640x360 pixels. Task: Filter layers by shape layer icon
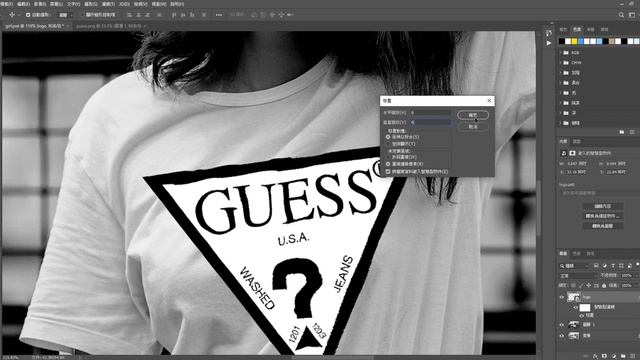pos(621,266)
